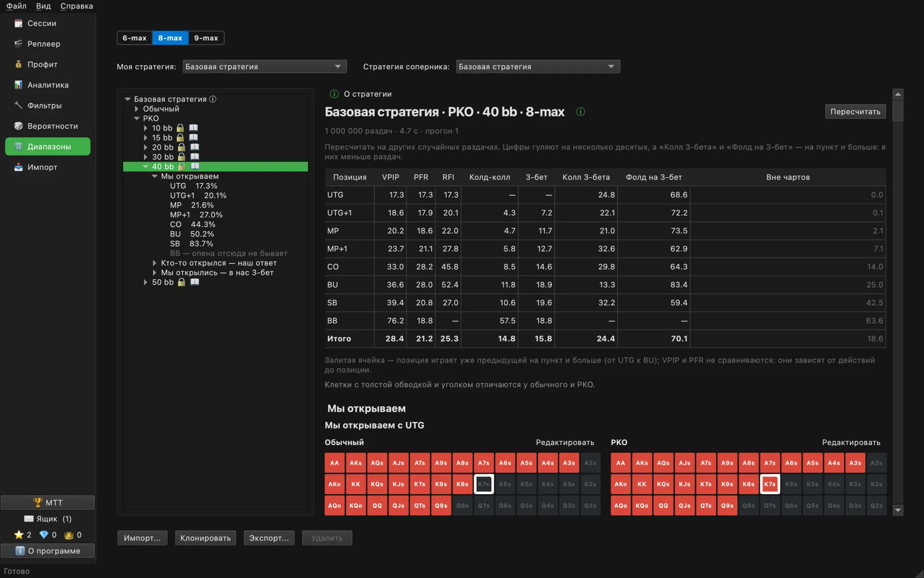Expand the Обычный tree node
This screenshot has height=578, width=924.
point(137,109)
